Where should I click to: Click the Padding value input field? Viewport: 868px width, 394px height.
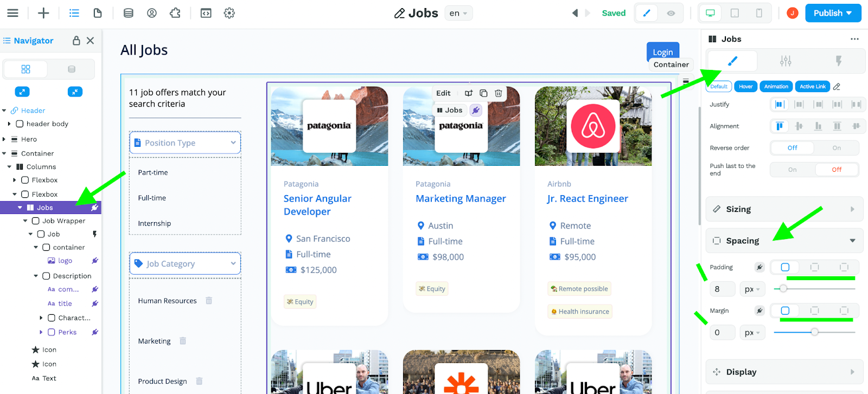pos(723,289)
